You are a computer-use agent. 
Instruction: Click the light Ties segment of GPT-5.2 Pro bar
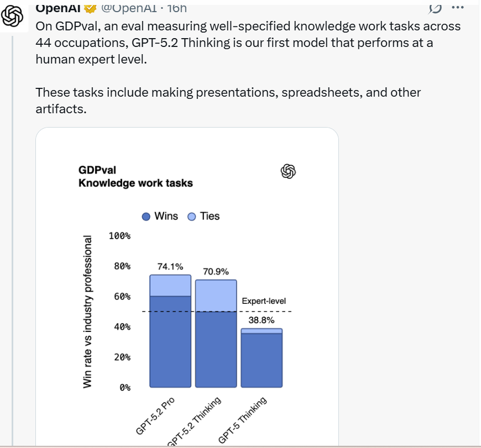tap(170, 285)
